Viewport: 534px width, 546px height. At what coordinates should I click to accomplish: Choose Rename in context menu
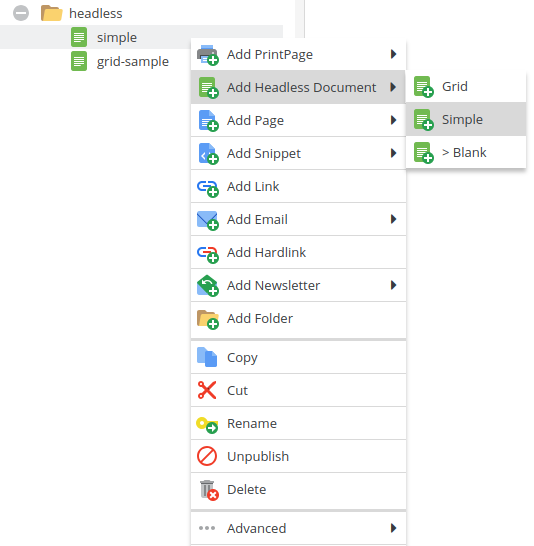[298, 423]
